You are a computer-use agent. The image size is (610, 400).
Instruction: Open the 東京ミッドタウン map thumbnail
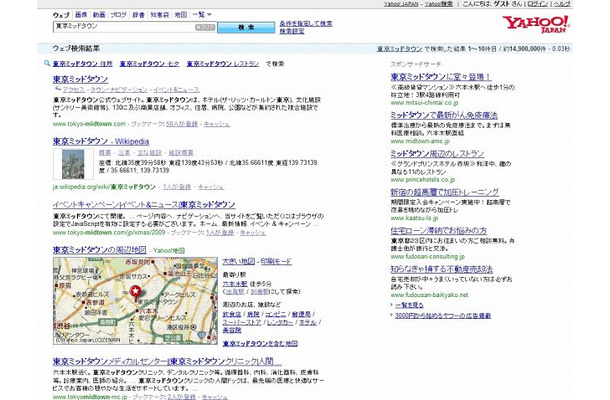click(135, 301)
